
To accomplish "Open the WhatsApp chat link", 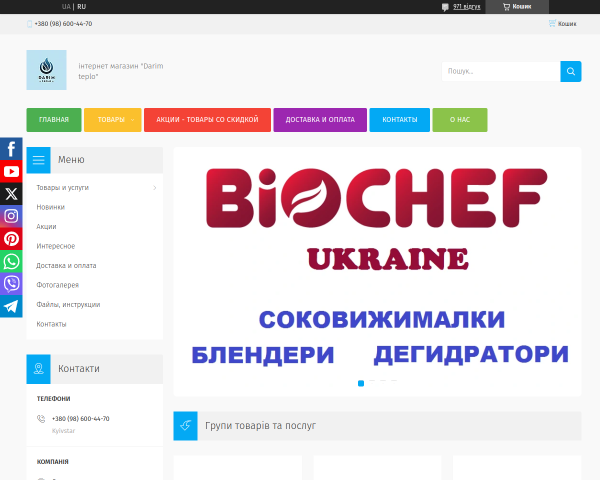I will (11, 261).
